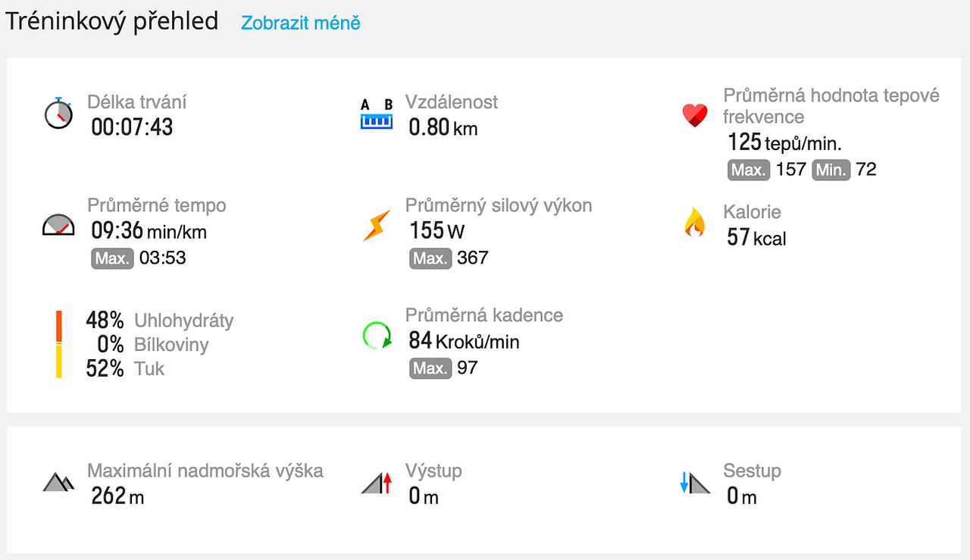Click the stopwatch duration icon
This screenshot has width=970, height=560.
(58, 114)
